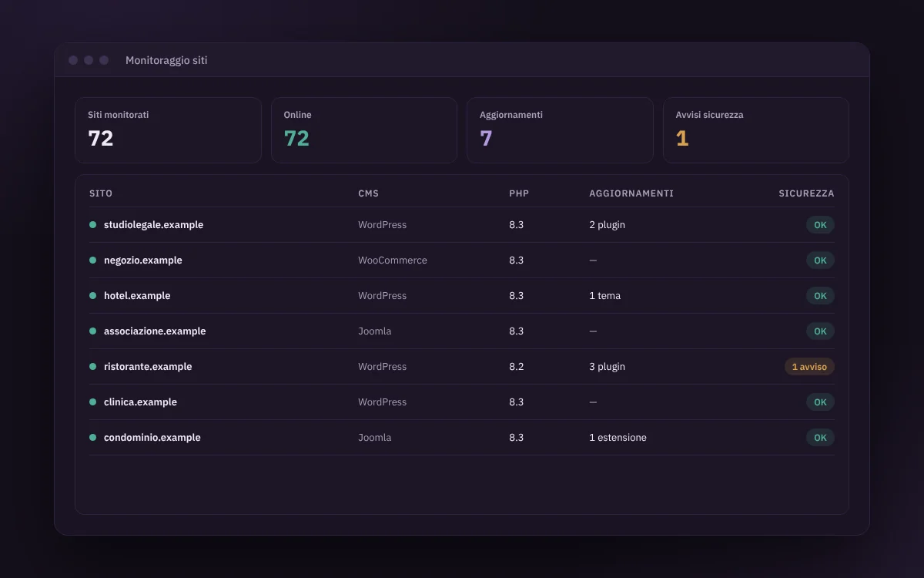Sort table by PHP column header
Image resolution: width=924 pixels, height=578 pixels.
519,193
